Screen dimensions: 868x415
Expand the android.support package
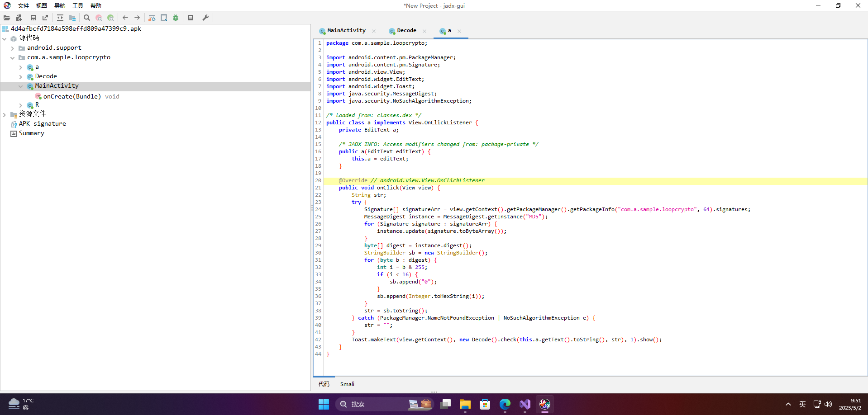pos(13,48)
